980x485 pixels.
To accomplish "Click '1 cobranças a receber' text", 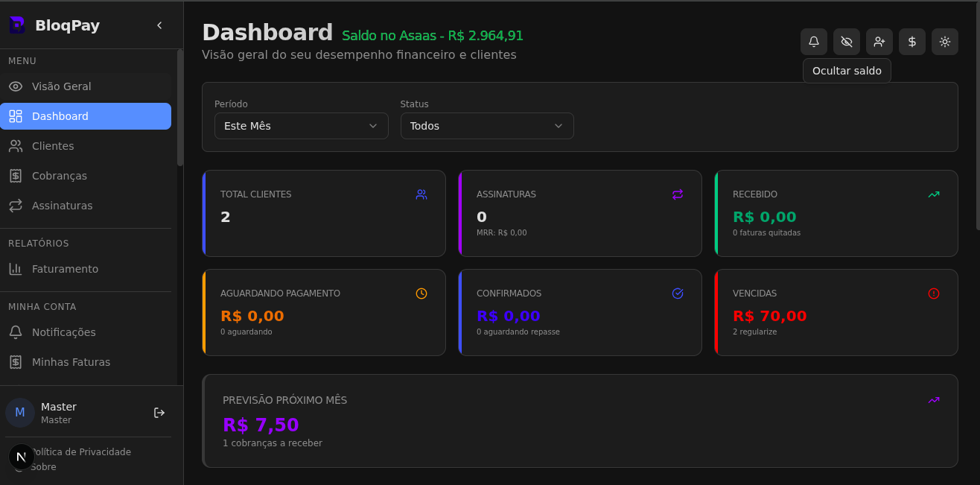I will [x=273, y=443].
